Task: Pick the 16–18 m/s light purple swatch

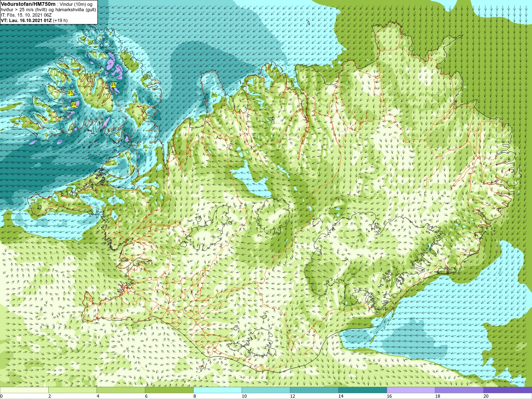Action: tap(411, 390)
